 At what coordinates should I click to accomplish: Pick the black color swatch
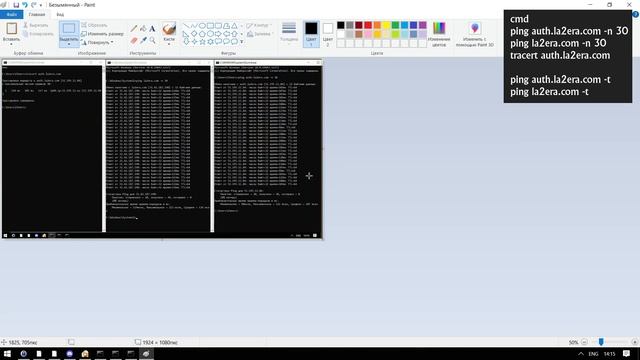coord(341,25)
